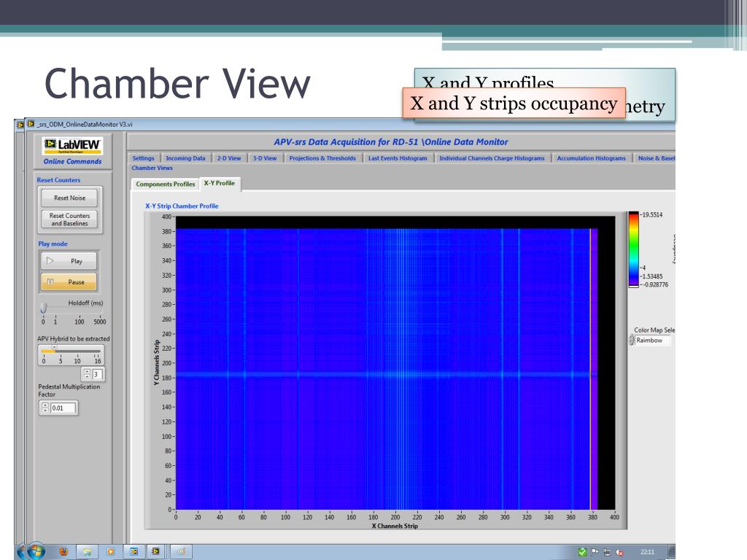Viewport: 747px width, 560px height.
Task: Switch to the 2-D View tab
Action: click(229, 158)
